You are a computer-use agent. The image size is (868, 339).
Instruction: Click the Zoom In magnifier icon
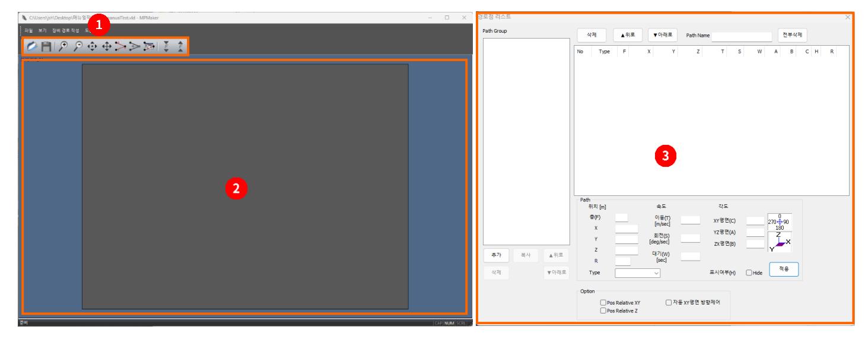point(63,46)
